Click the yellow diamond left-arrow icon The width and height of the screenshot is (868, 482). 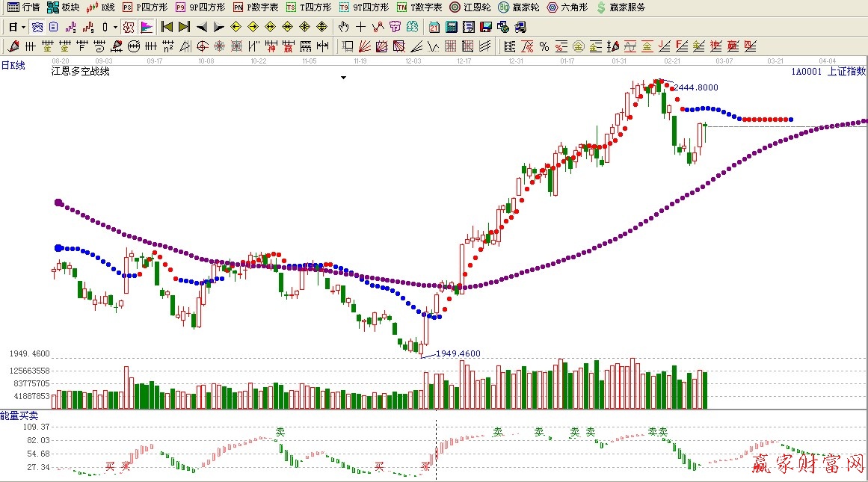pyautogui.click(x=236, y=27)
